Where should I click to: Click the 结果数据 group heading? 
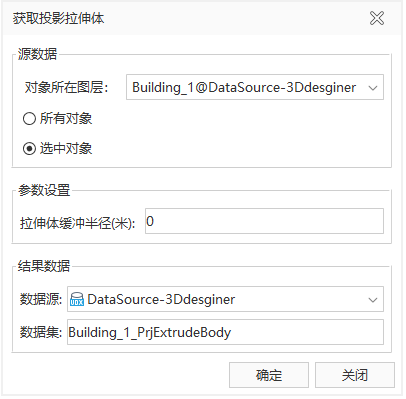tap(44, 266)
